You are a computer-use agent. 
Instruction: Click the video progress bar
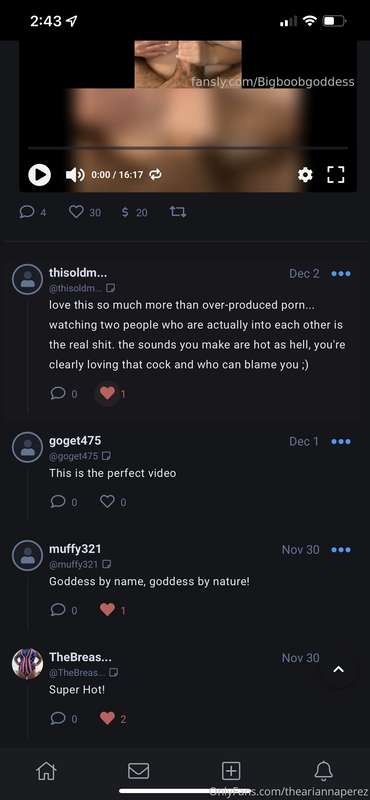(188, 148)
